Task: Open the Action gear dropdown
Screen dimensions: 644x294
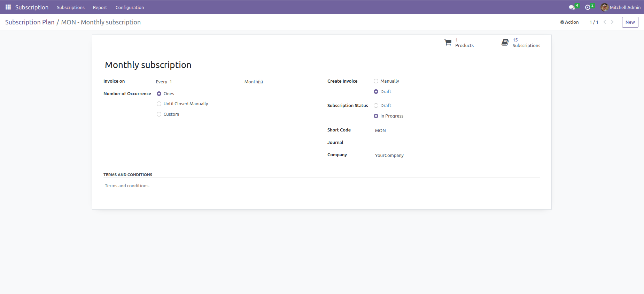Action: (x=569, y=22)
